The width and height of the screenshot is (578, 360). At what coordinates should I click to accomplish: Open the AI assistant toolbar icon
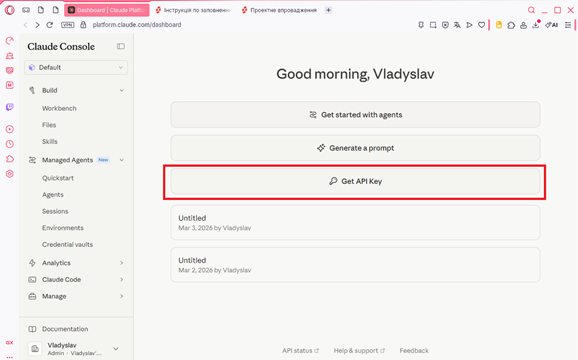pyautogui.click(x=552, y=25)
